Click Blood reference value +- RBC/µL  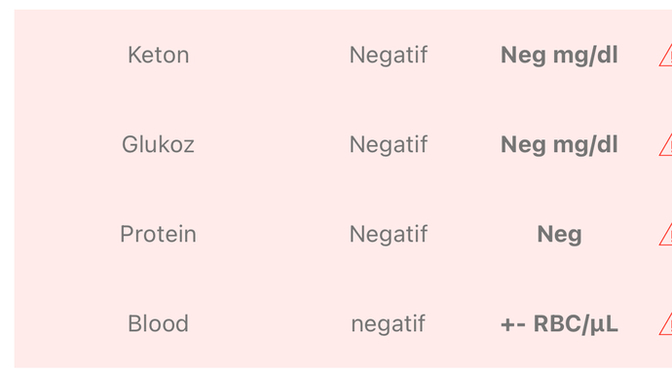(x=559, y=324)
